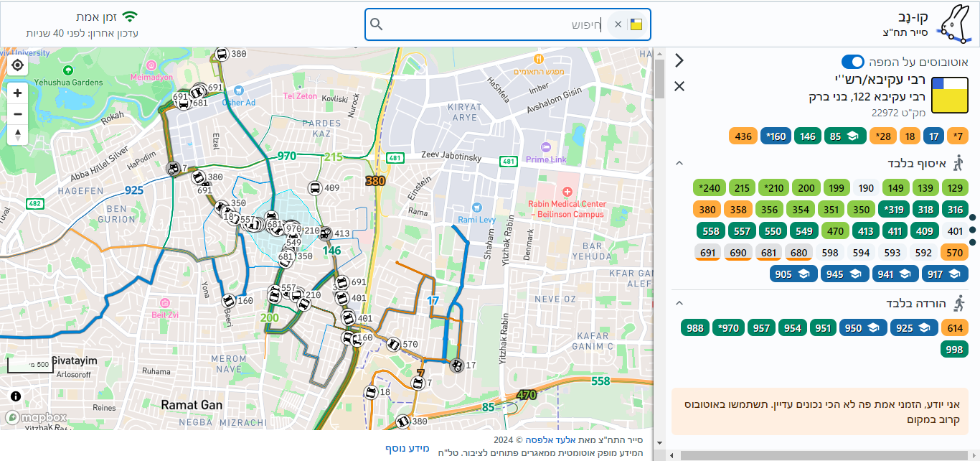Select route chip 598 in pickup list
The image size is (980, 461).
point(831,253)
